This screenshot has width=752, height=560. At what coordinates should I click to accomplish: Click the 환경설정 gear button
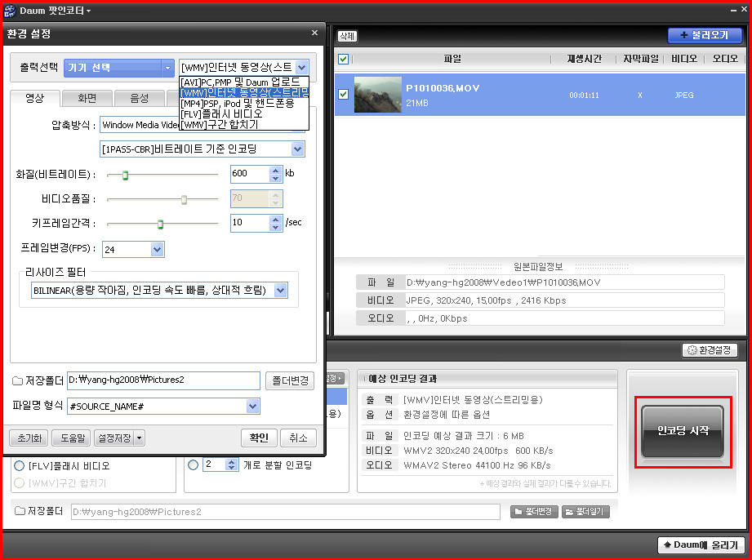(710, 350)
